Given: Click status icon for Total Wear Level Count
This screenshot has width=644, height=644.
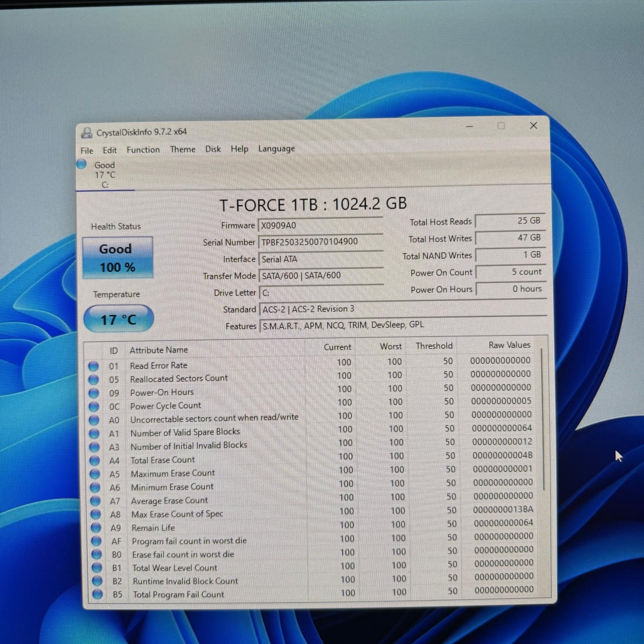Looking at the screenshot, I should pos(97,567).
